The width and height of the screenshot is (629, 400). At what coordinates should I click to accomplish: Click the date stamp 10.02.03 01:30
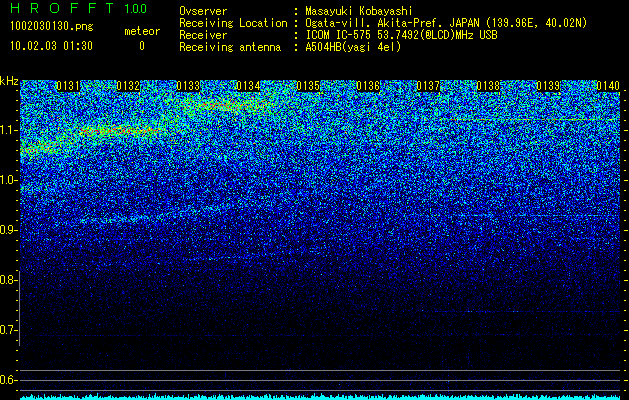click(51, 46)
